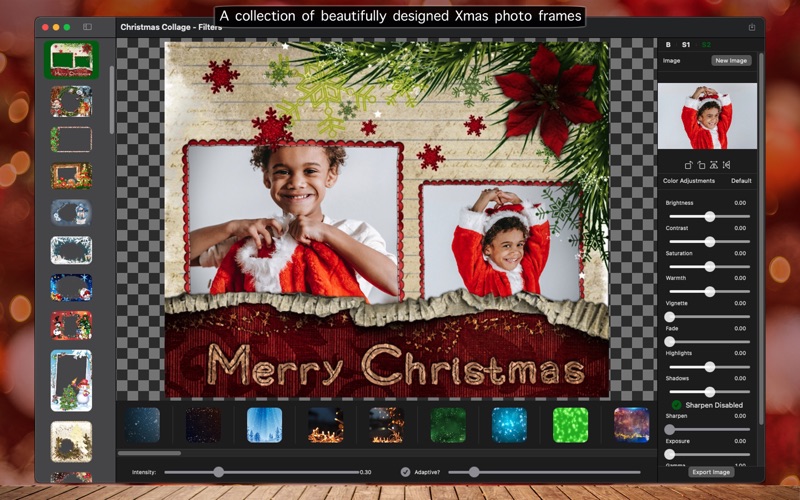
Task: Flip the image vertically using the flip icon
Action: [x=714, y=164]
